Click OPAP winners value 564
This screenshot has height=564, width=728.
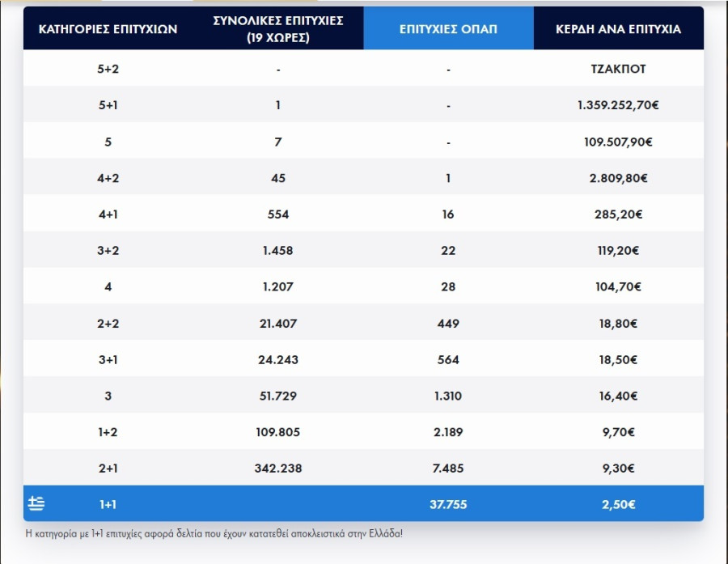tap(448, 360)
